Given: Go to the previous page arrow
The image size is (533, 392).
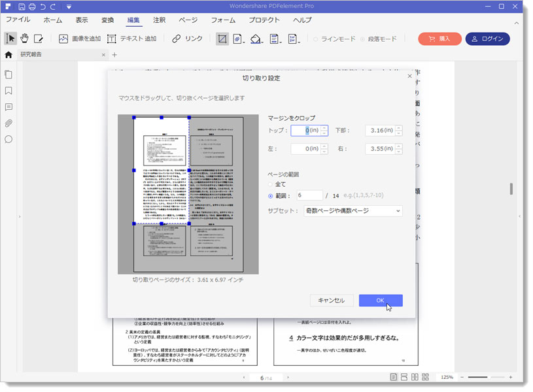Looking at the screenshot, I should [244, 378].
